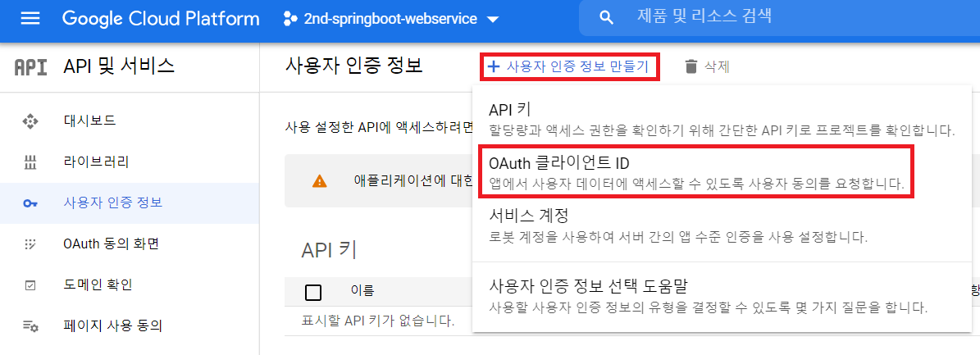
Task: Click the '사용자 인증 정보' page title
Action: [x=353, y=65]
